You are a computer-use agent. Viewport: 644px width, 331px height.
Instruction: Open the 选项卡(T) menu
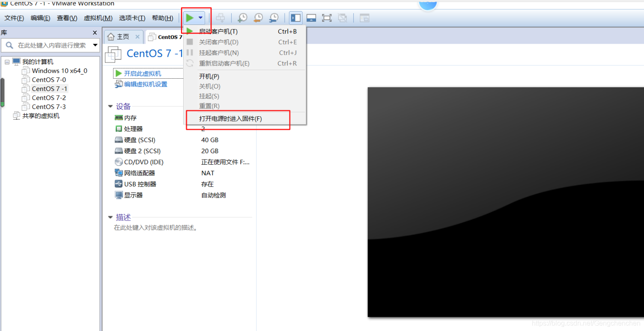point(132,18)
